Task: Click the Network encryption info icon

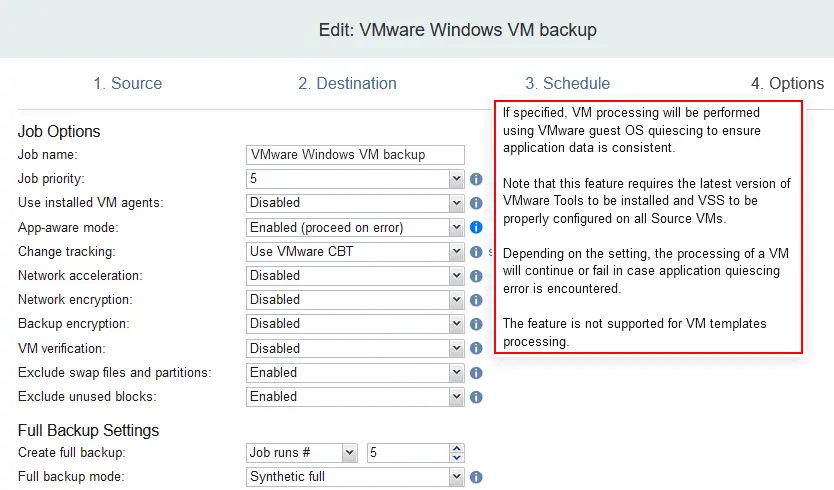Action: 476,300
